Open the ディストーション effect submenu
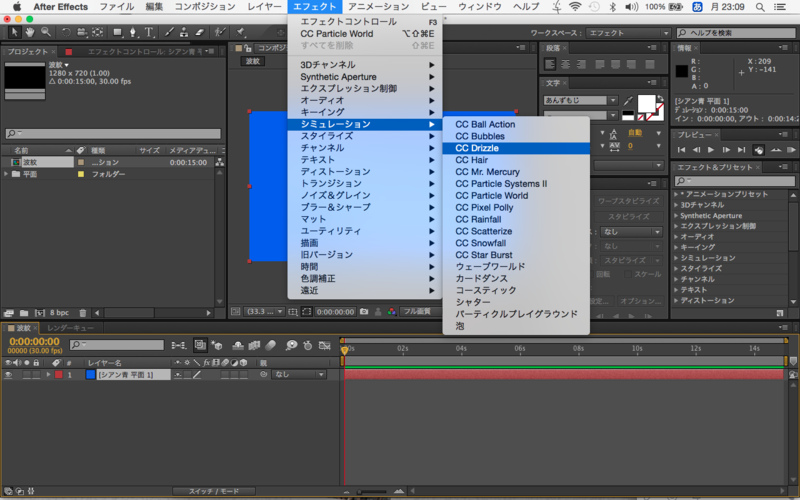 [x=365, y=171]
